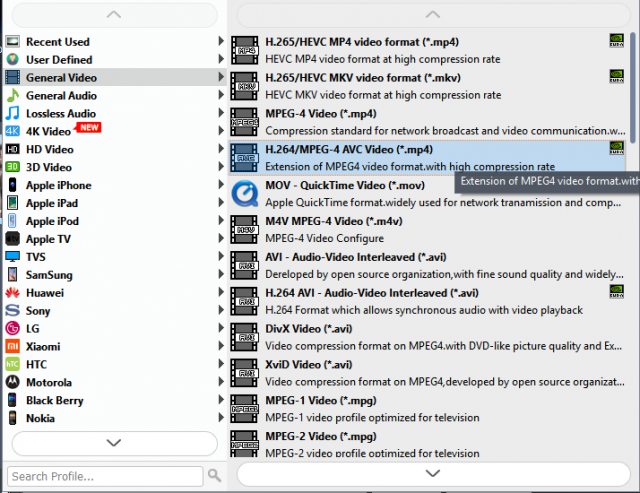Click the User Defined category icon
The height and width of the screenshot is (493, 640).
tap(13, 60)
